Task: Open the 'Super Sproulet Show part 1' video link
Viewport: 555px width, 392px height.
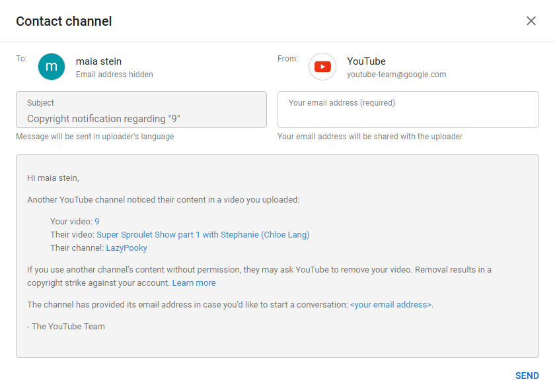Action: [203, 235]
